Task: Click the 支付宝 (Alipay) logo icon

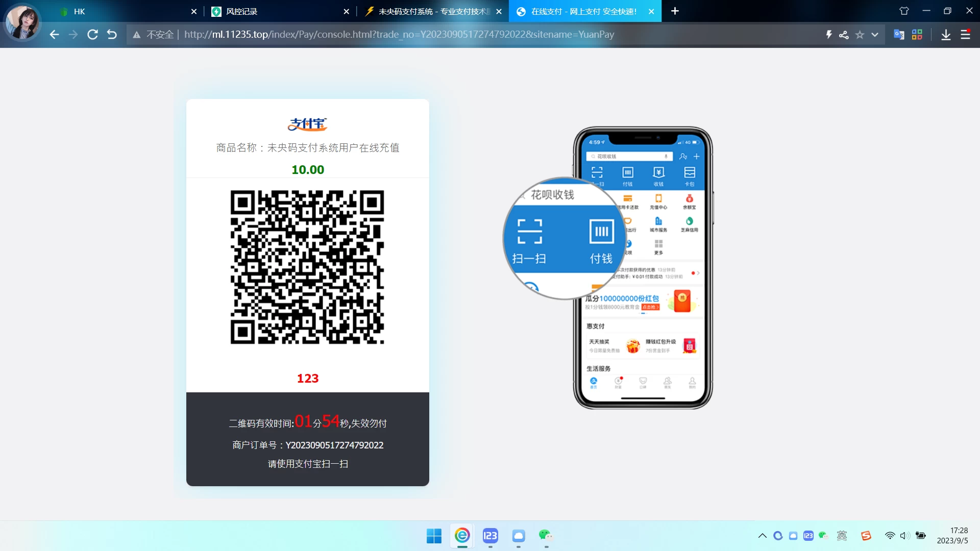Action: coord(307,124)
